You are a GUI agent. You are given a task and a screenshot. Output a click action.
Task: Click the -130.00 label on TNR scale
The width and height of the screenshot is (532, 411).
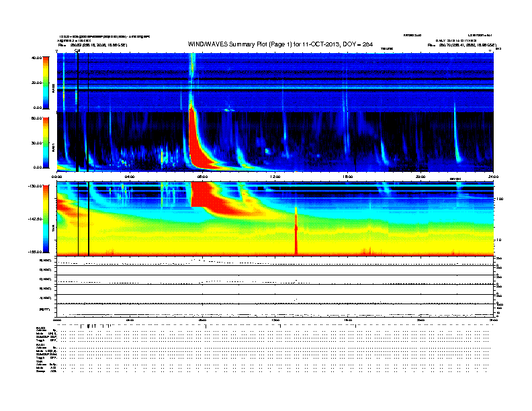[36, 186]
